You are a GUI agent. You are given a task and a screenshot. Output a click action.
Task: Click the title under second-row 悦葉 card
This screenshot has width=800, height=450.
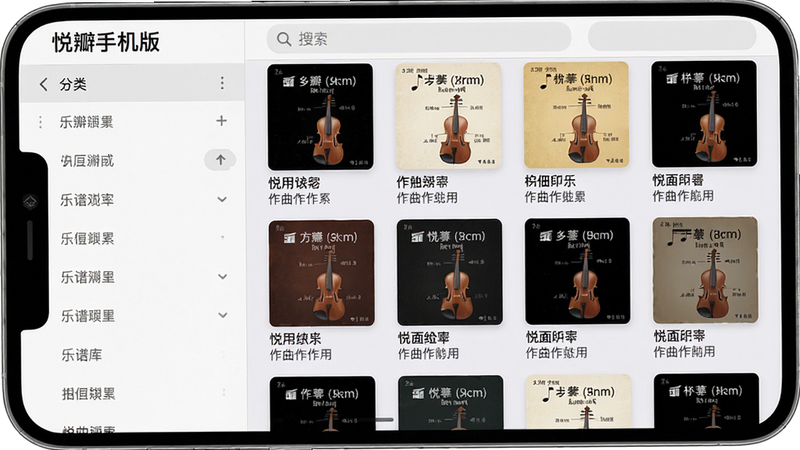point(423,338)
